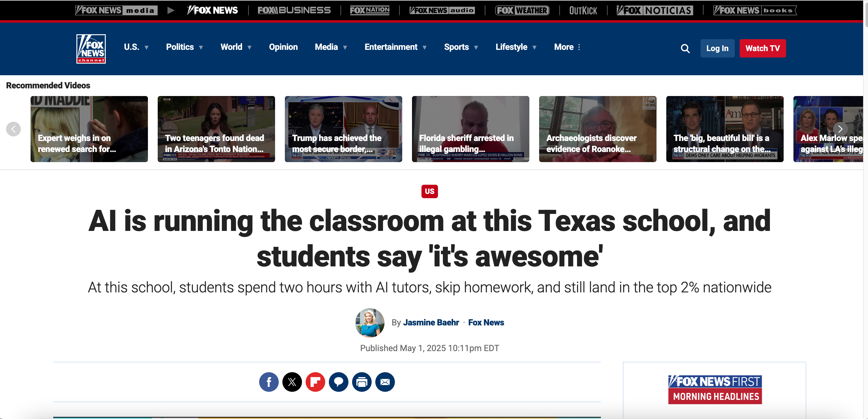Play video about renewed search expert
The image size is (868, 419).
click(x=89, y=129)
